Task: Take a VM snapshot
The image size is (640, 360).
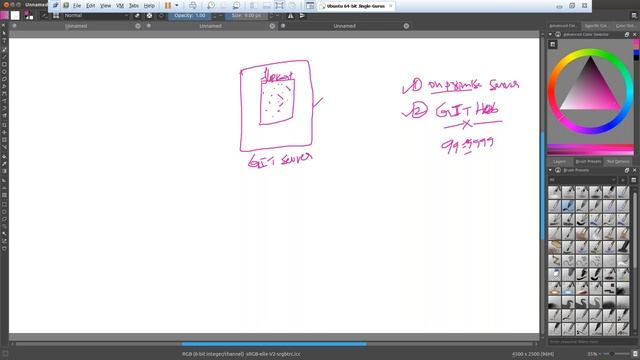Action: (x=211, y=6)
